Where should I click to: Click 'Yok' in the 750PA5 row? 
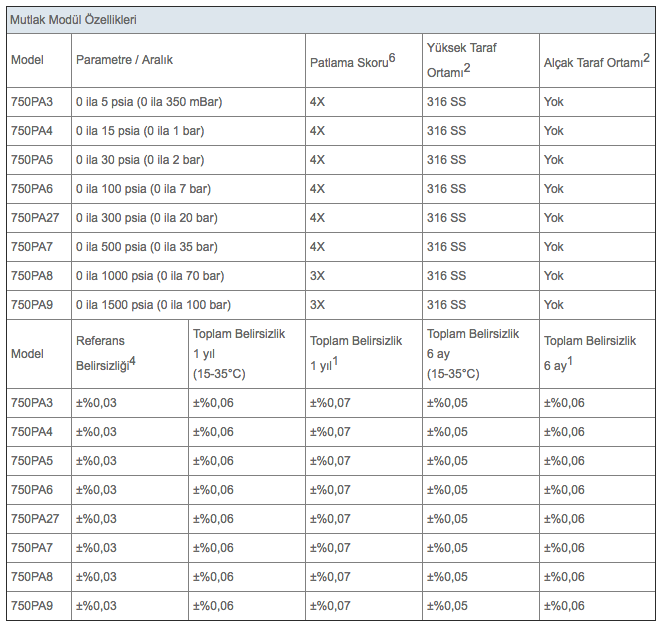[x=553, y=160]
